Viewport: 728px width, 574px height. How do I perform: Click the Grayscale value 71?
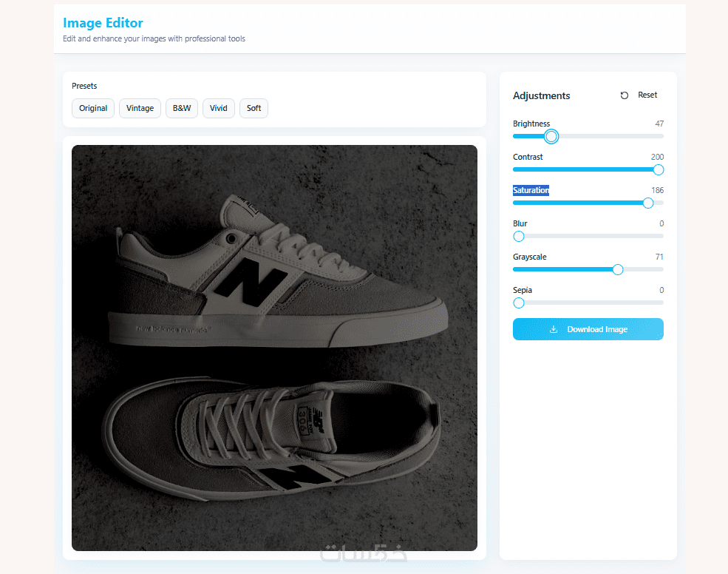coord(659,257)
